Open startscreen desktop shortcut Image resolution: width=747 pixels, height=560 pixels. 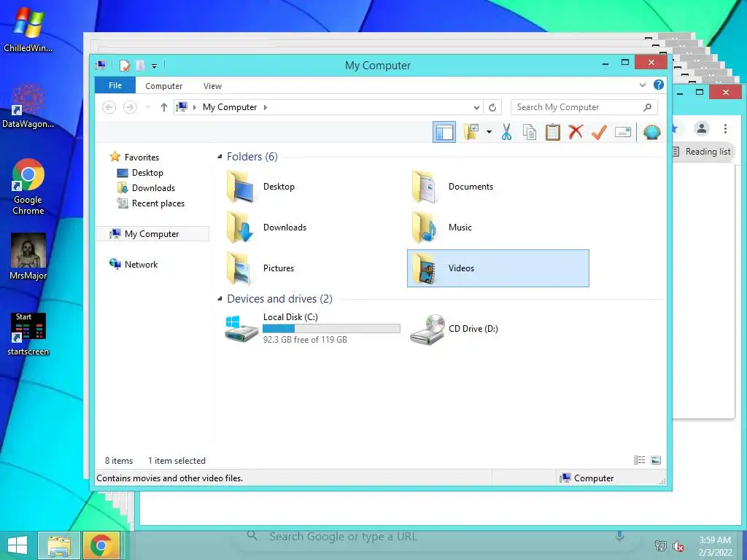[x=28, y=334]
